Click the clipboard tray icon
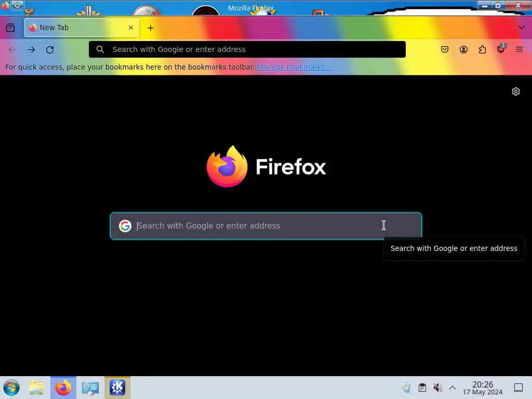This screenshot has height=399, width=532. 422,388
